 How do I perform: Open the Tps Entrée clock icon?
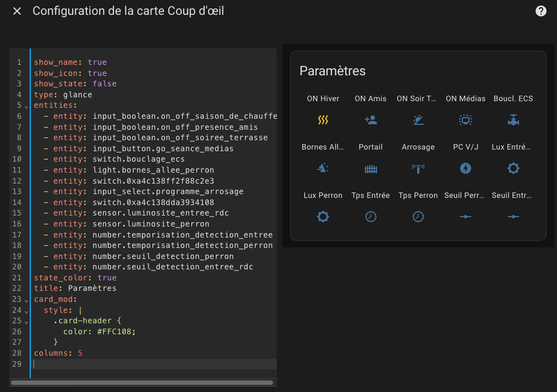(x=370, y=217)
